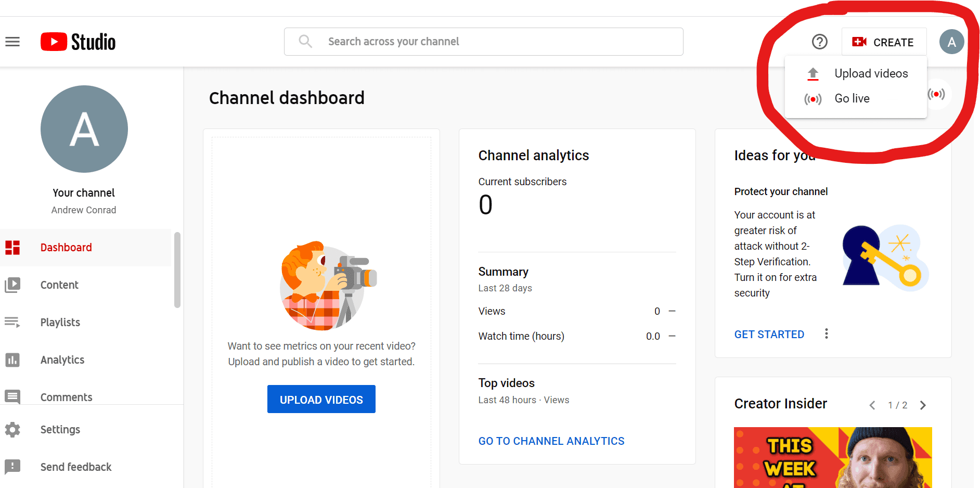The image size is (980, 488).
Task: Select Go live from Create menu
Action: (852, 99)
